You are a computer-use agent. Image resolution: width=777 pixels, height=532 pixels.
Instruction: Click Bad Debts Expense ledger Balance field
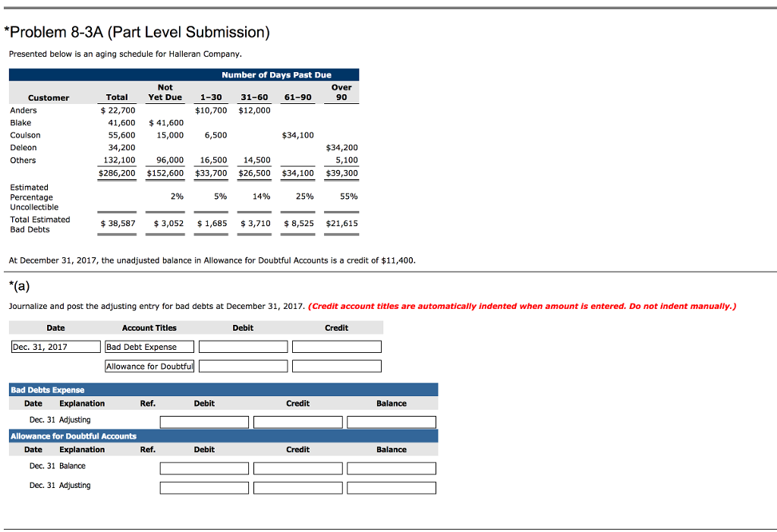392,422
